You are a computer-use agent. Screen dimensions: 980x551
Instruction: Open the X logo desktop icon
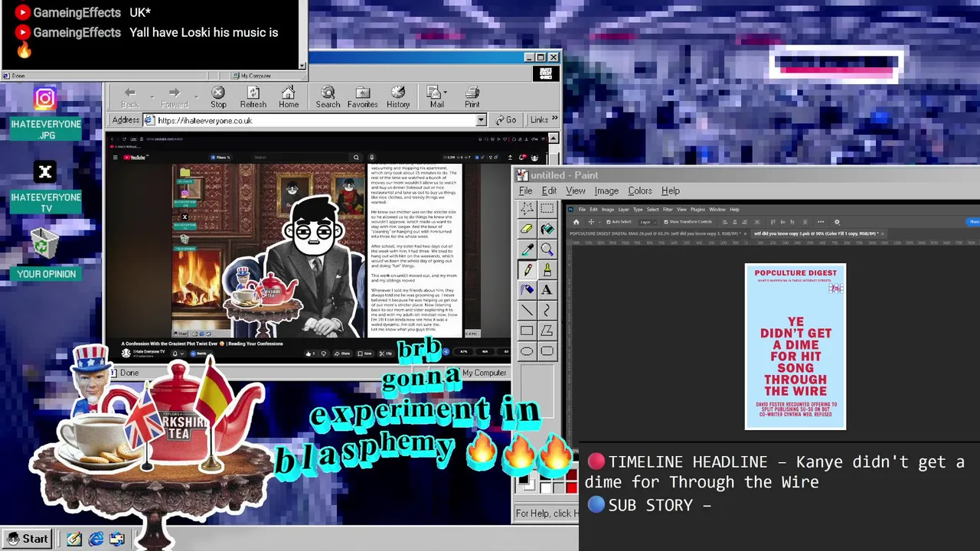tap(44, 172)
